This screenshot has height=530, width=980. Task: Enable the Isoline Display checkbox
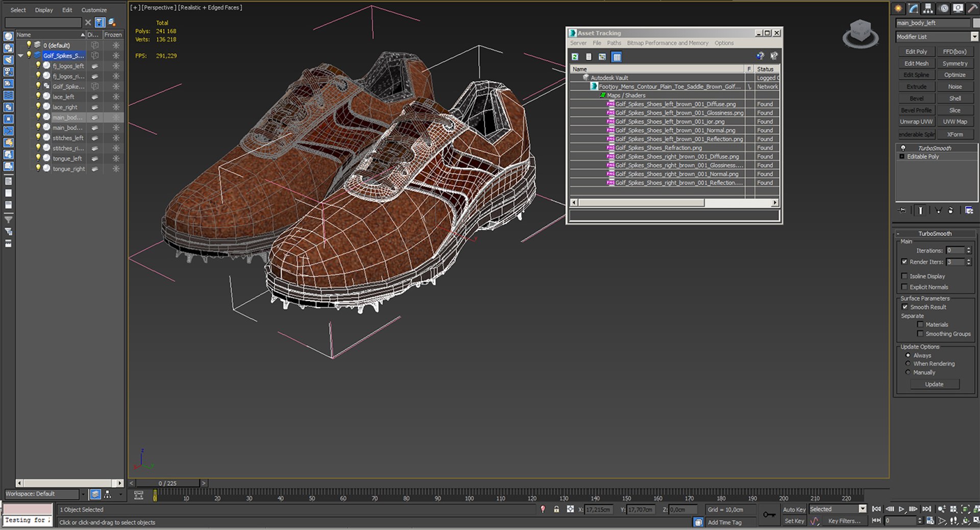(x=904, y=276)
